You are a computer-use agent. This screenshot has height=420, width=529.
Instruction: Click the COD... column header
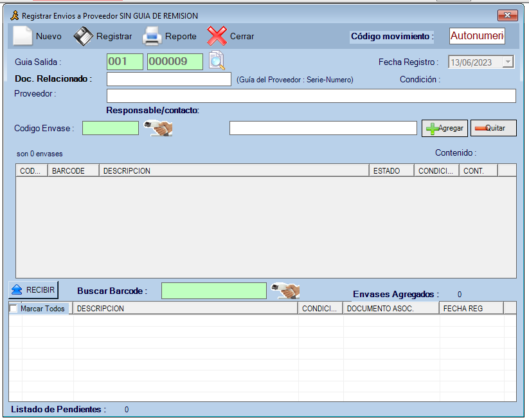click(31, 170)
